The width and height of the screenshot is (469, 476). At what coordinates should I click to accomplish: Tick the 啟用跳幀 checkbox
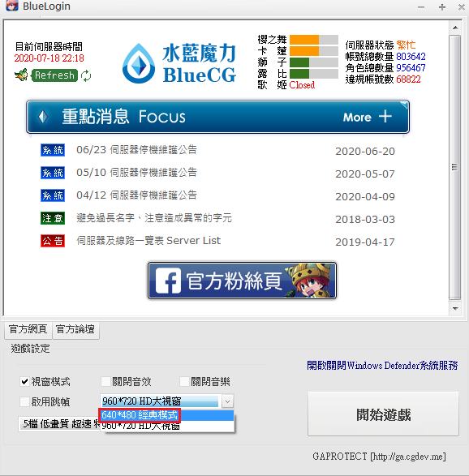click(24, 401)
